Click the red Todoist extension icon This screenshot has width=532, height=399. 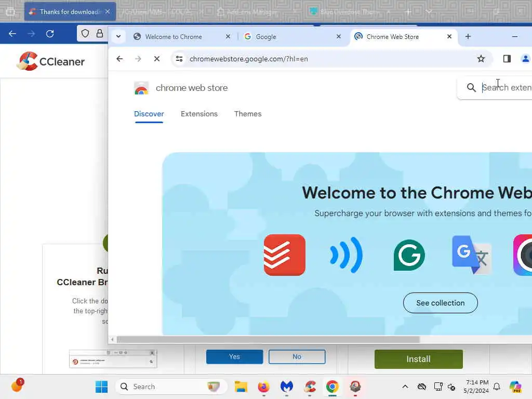pos(284,255)
